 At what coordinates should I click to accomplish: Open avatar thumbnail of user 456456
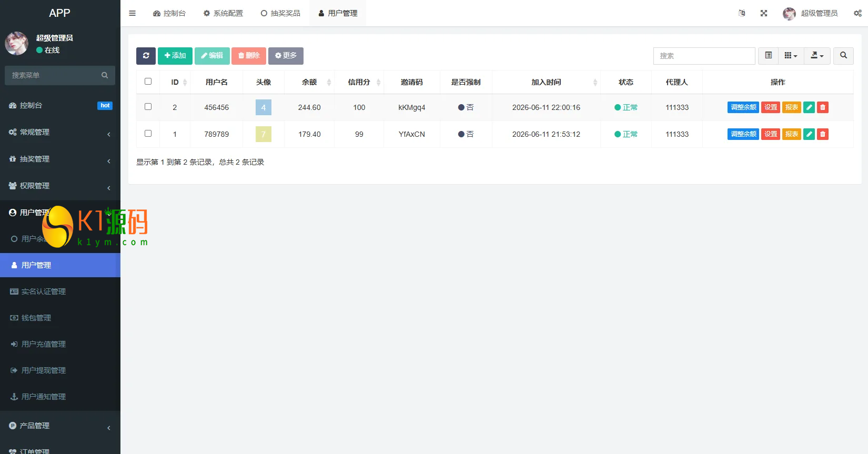coord(264,107)
